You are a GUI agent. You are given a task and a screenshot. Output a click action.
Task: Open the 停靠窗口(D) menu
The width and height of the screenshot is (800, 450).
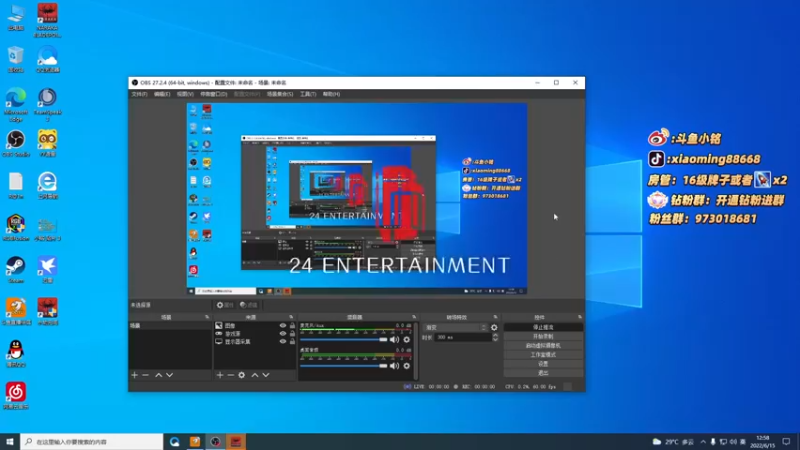(213, 94)
